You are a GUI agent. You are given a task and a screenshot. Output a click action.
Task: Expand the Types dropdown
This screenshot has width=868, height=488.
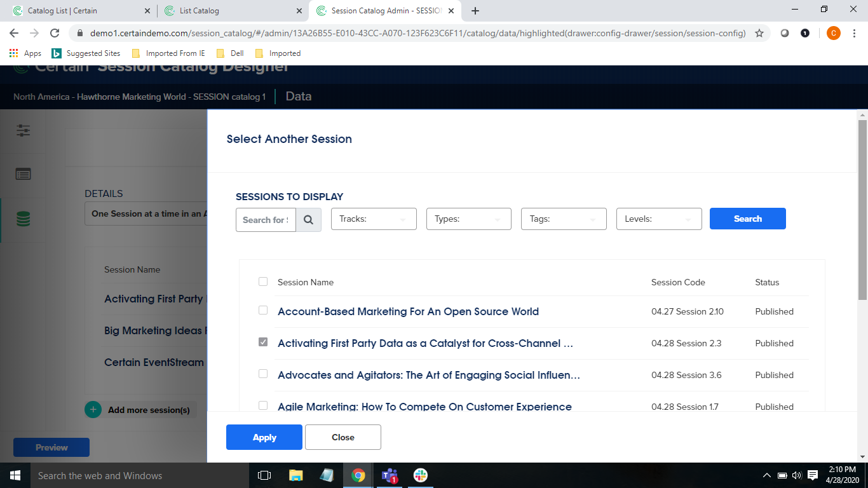[x=469, y=219]
